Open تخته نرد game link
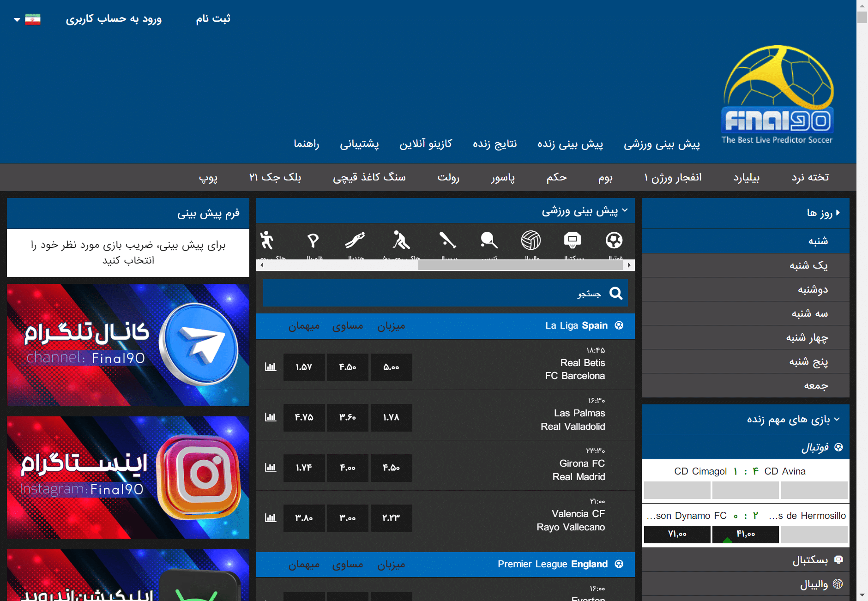This screenshot has height=601, width=868. tap(810, 177)
